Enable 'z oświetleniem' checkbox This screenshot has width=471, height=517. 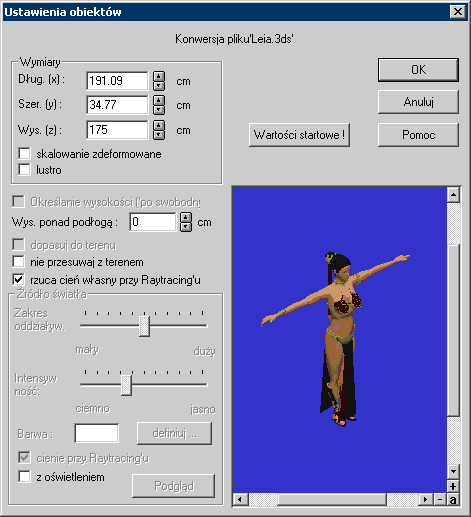click(24, 477)
